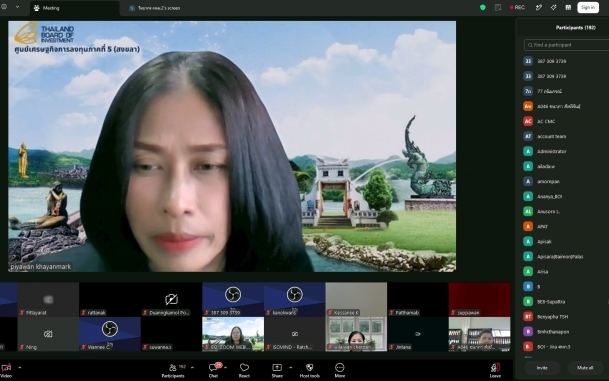Select the Patthamab video thumbnail
This screenshot has height=381, width=609.
click(418, 299)
